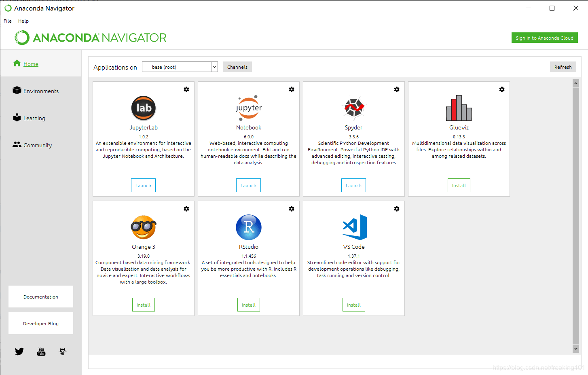Image resolution: width=588 pixels, height=375 pixels.
Task: Install Orange 3
Action: (x=144, y=305)
